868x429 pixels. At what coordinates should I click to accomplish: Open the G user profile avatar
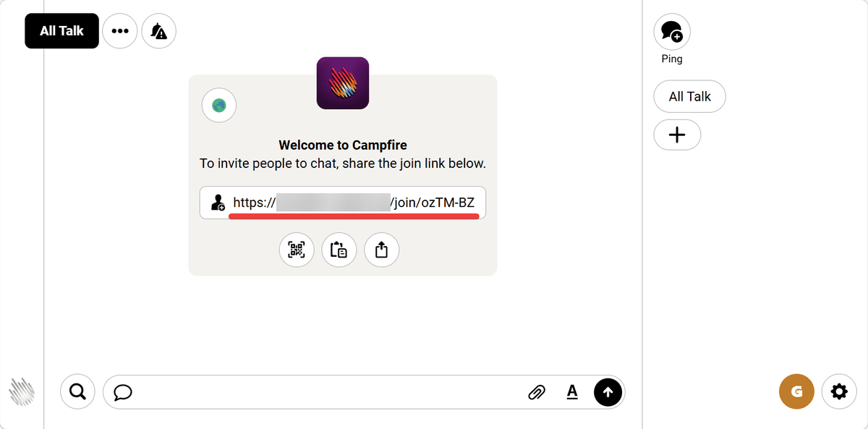pos(796,392)
